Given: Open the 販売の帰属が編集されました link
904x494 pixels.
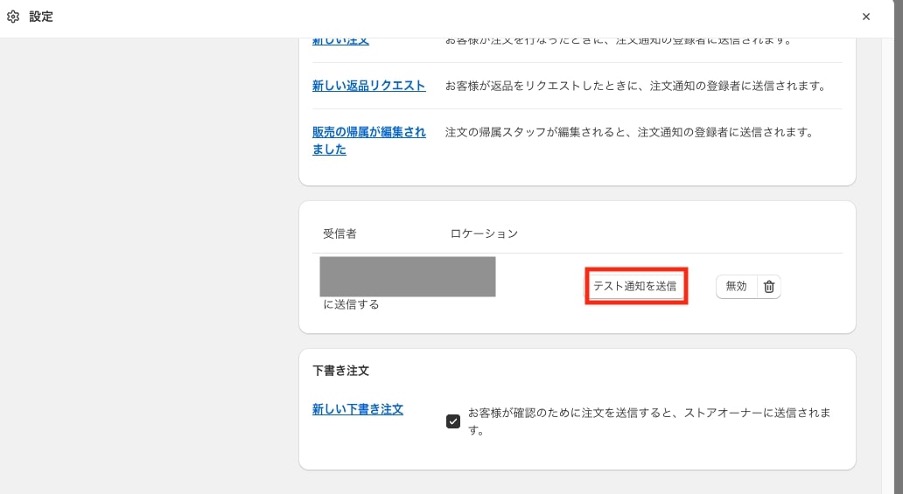Looking at the screenshot, I should (x=369, y=140).
